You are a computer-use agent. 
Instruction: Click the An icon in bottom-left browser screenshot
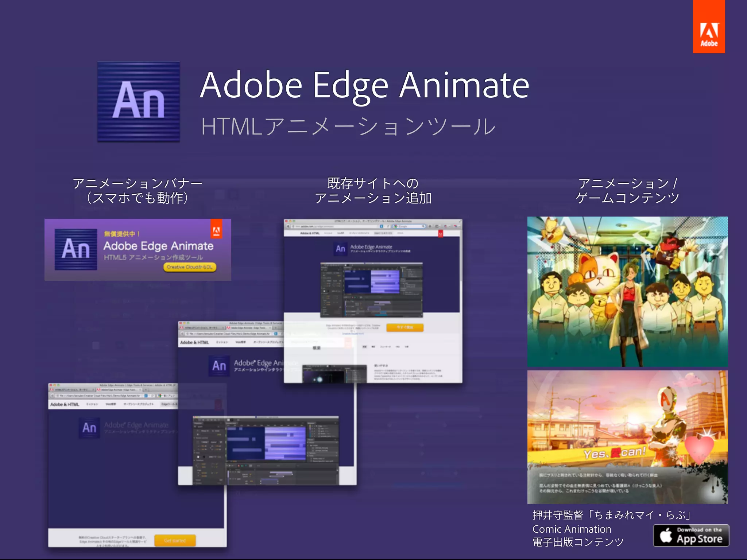[89, 428]
